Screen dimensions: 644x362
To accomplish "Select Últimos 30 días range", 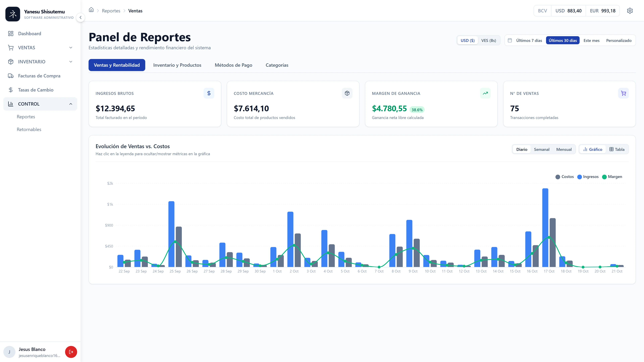I will coord(562,40).
